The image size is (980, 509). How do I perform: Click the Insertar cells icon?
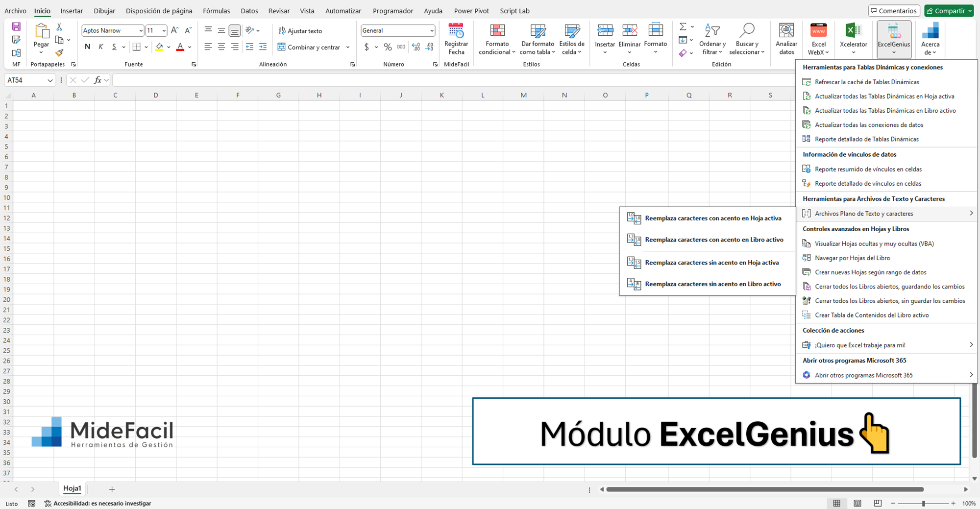click(x=605, y=30)
